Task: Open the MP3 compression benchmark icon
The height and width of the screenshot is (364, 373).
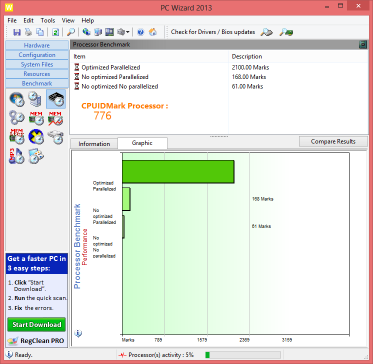Action: (17, 156)
